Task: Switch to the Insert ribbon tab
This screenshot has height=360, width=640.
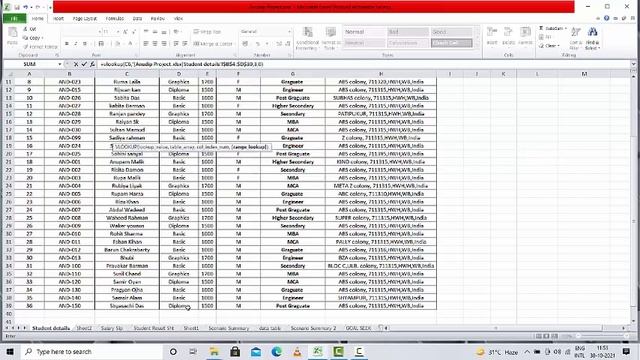Action: click(58, 18)
